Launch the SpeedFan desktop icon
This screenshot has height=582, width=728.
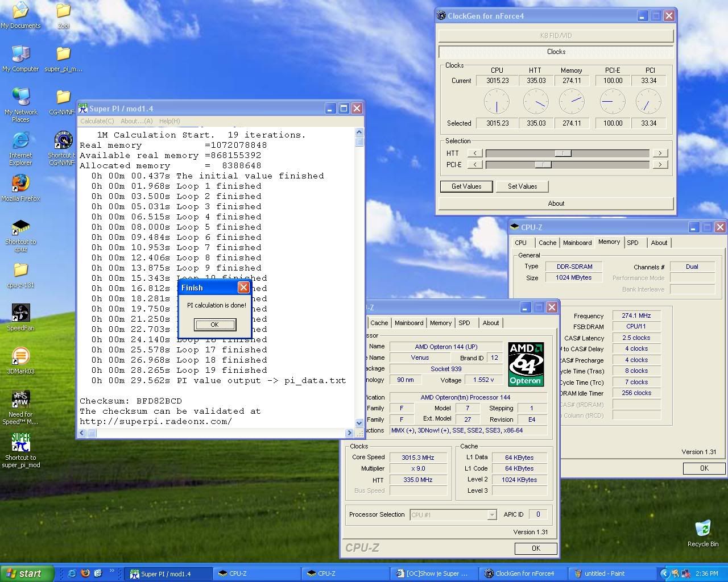point(20,317)
